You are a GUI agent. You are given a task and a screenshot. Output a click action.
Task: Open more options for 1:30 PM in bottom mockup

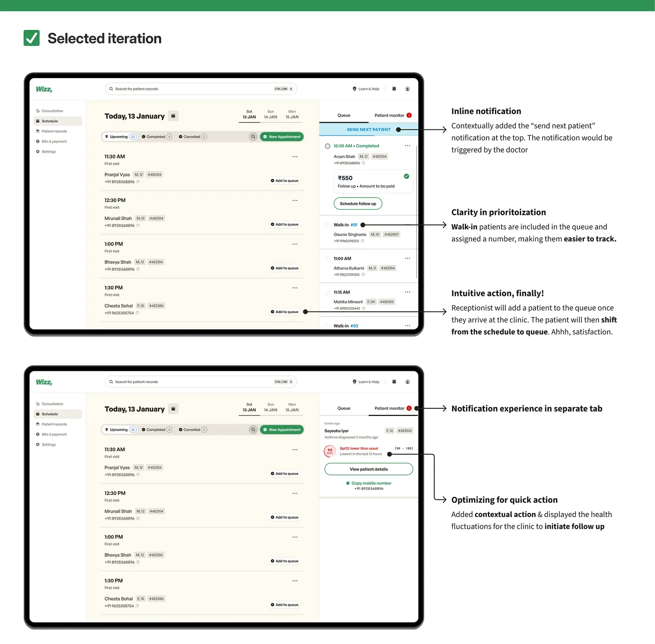[295, 581]
